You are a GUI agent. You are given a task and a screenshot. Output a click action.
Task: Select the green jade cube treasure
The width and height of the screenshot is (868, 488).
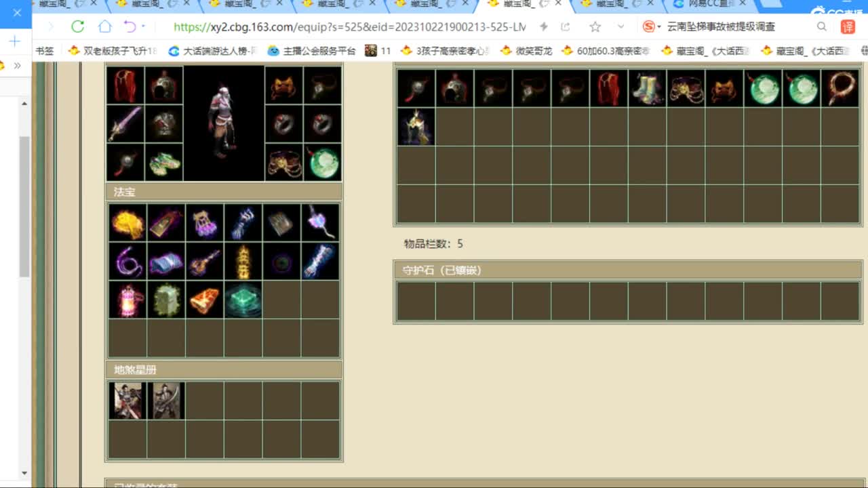coord(243,300)
